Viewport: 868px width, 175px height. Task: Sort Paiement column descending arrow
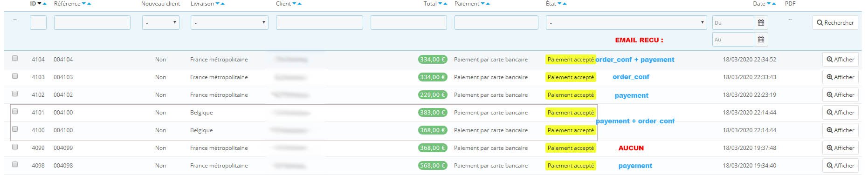[483, 4]
